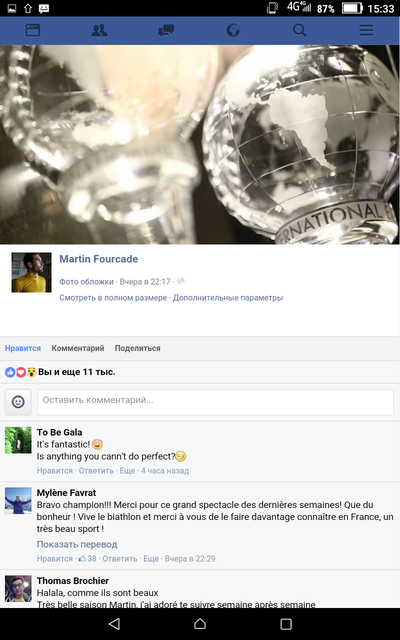The width and height of the screenshot is (400, 640).
Task: Tap the Search magnifier icon
Action: [300, 30]
